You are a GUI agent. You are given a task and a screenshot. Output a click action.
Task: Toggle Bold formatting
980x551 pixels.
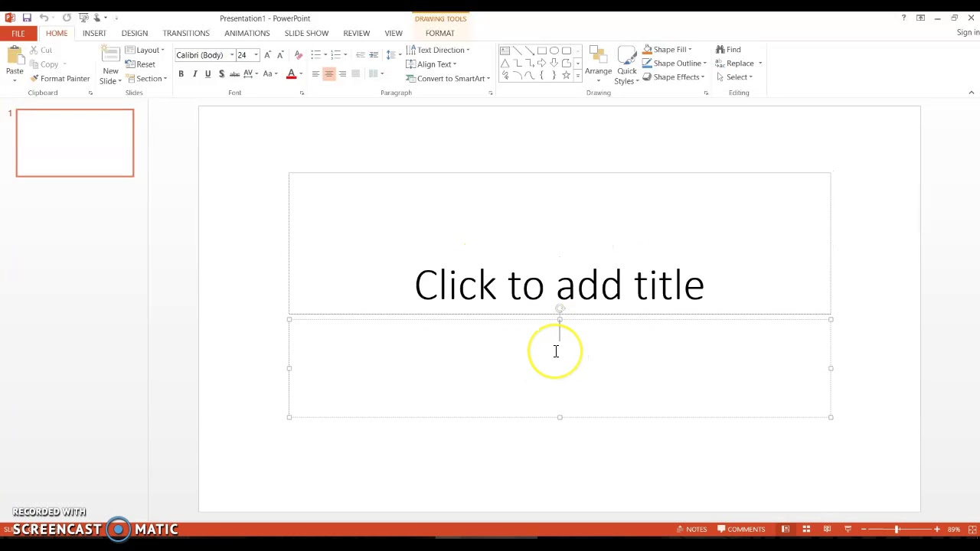181,74
